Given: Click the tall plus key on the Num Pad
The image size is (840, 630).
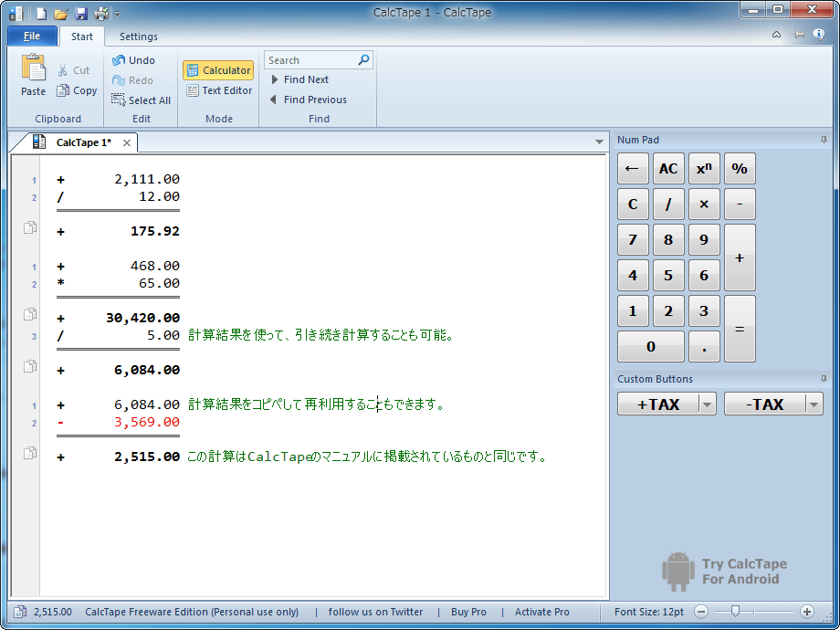Looking at the screenshot, I should [x=740, y=257].
